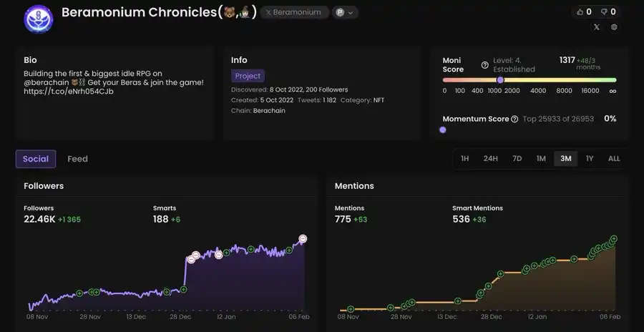The width and height of the screenshot is (644, 332).
Task: Click the Project category tag
Action: click(x=248, y=76)
